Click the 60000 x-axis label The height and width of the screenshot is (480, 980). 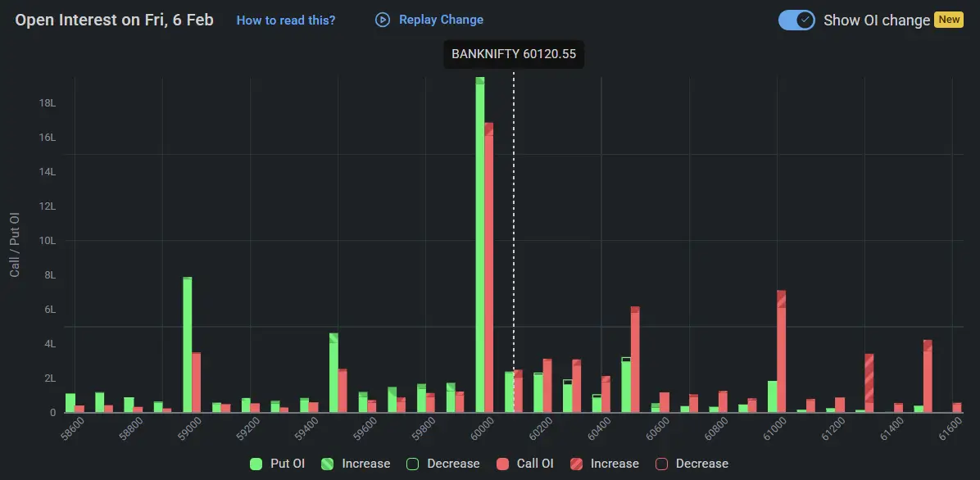click(x=483, y=429)
